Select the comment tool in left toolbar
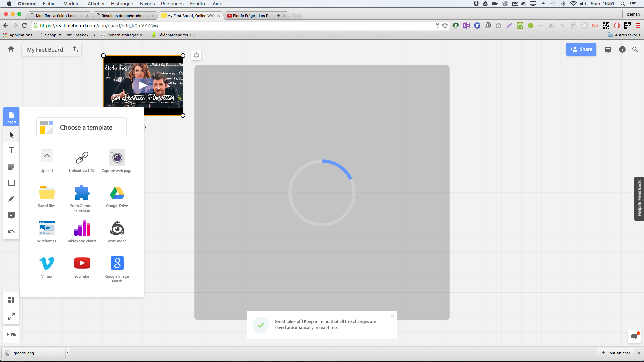This screenshot has height=362, width=644. click(x=11, y=215)
